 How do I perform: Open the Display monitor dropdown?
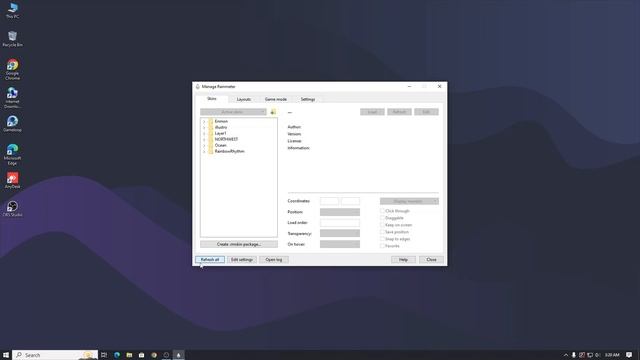click(409, 201)
